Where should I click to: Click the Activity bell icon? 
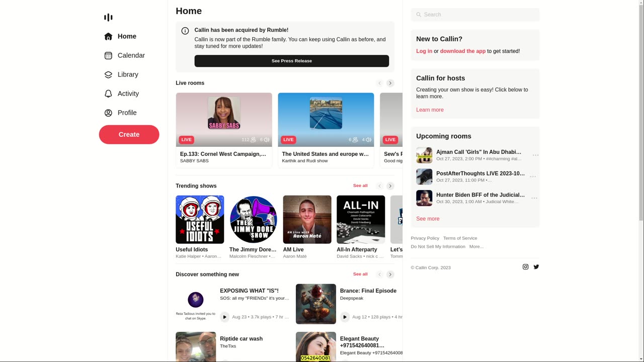pos(108,94)
